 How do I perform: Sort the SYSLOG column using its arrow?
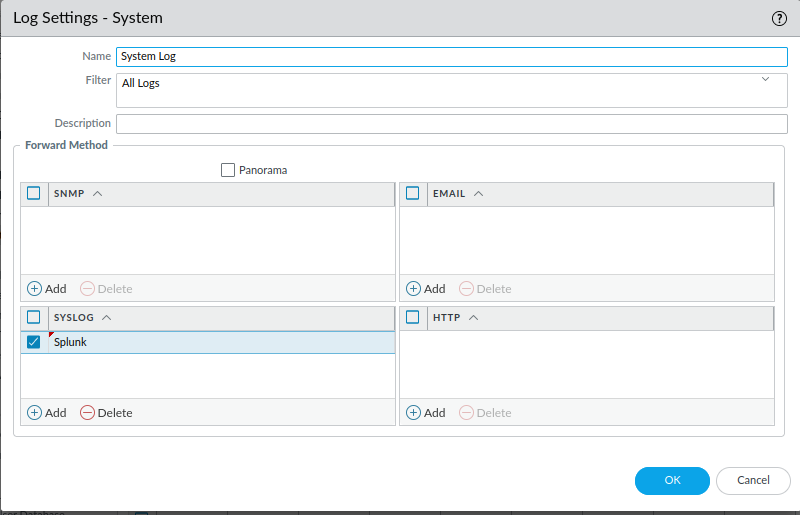[x=106, y=317]
